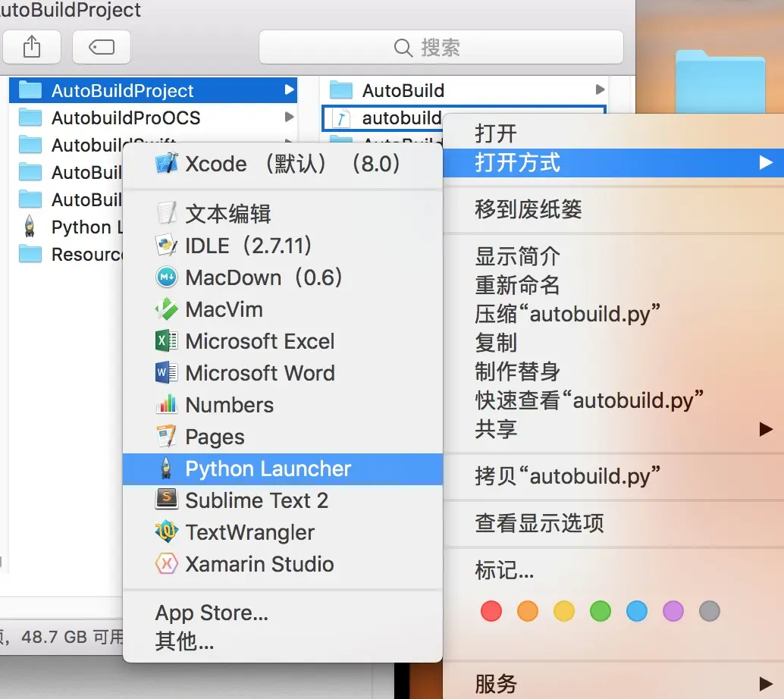
Task: Apply the blue tag color
Action: [637, 611]
